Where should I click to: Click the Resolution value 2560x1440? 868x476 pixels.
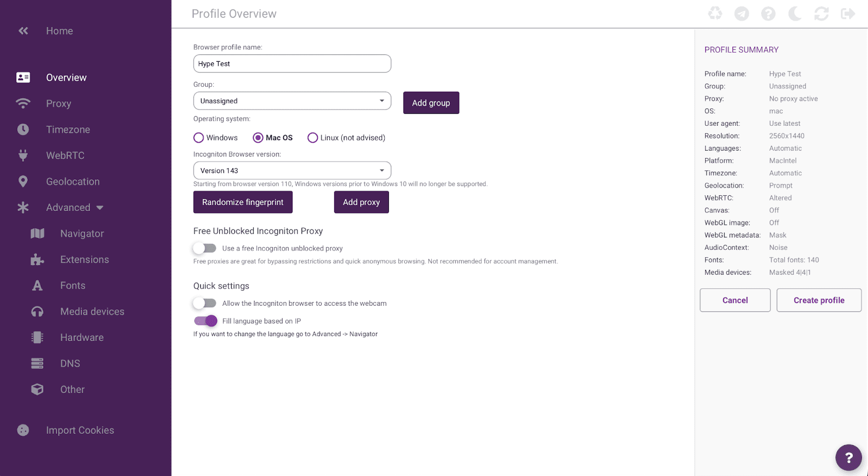coord(787,136)
